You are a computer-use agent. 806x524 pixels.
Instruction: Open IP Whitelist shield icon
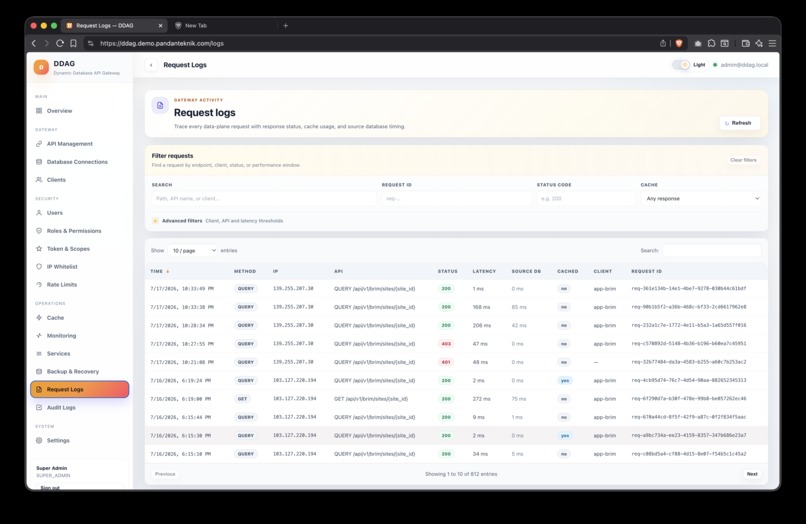tap(39, 266)
